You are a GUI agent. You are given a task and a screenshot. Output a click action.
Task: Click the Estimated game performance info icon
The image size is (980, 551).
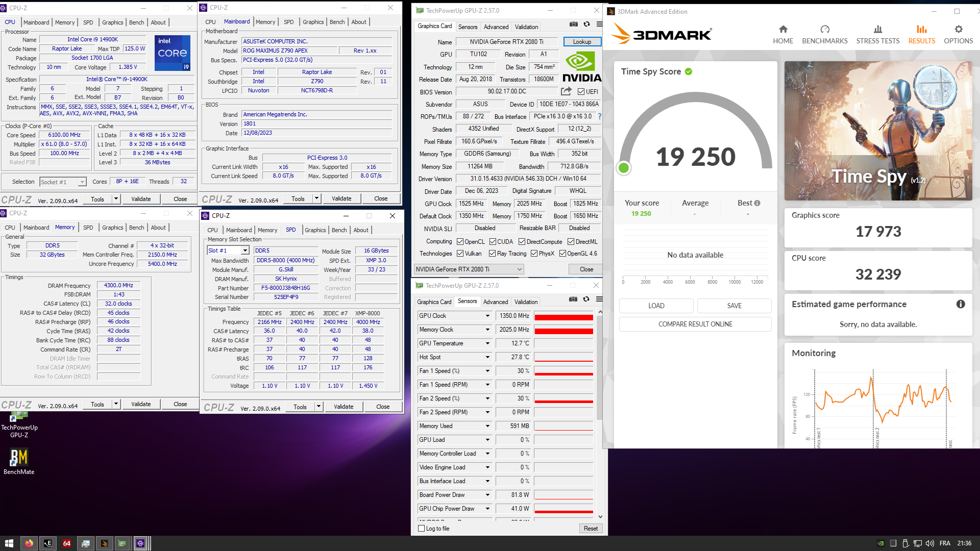[961, 304]
